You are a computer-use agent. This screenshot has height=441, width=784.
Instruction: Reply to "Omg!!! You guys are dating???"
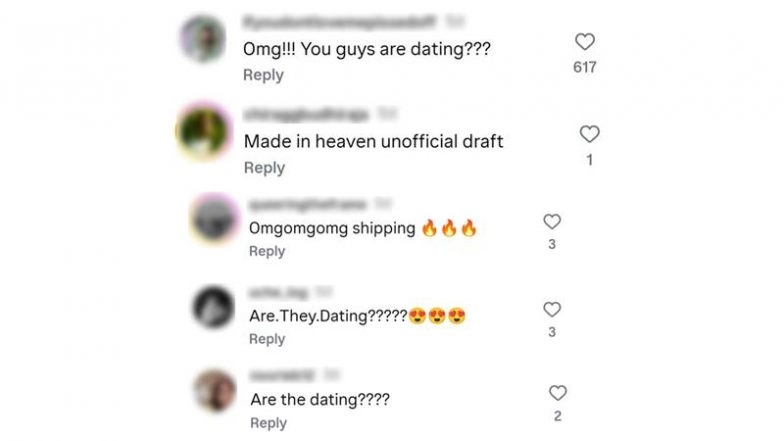(263, 75)
